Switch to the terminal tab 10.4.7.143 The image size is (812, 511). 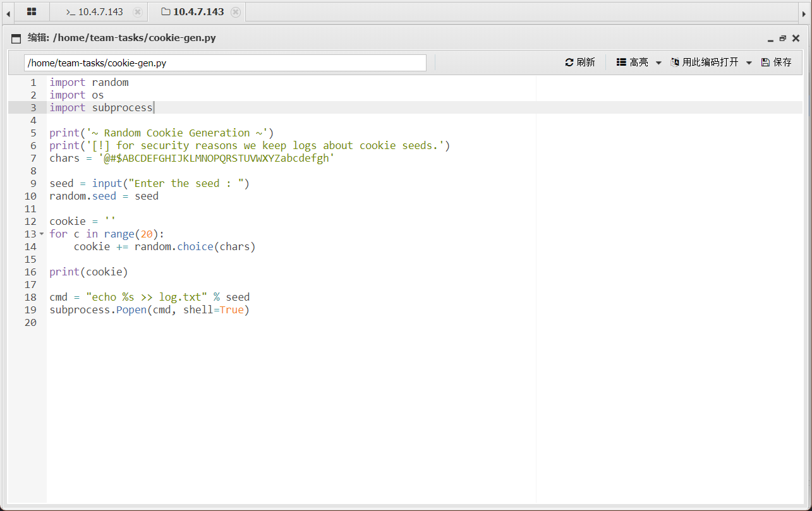95,12
